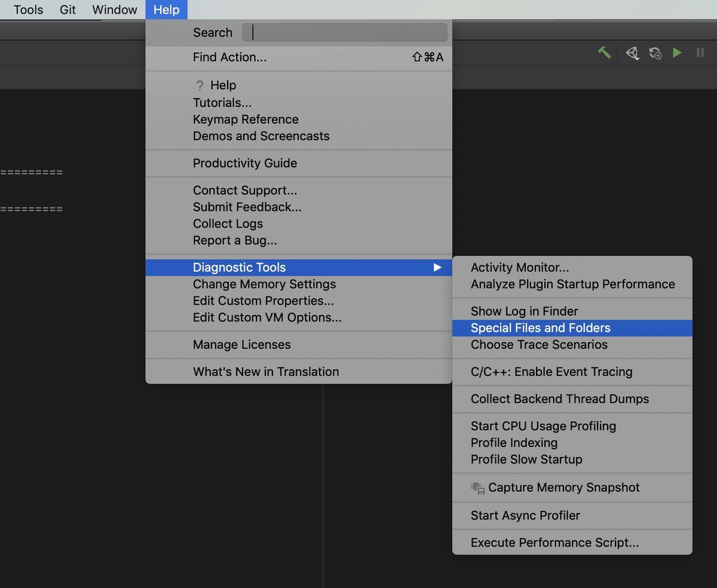Image resolution: width=717 pixels, height=588 pixels.
Task: Select Demos and Screencasts
Action: point(299,136)
